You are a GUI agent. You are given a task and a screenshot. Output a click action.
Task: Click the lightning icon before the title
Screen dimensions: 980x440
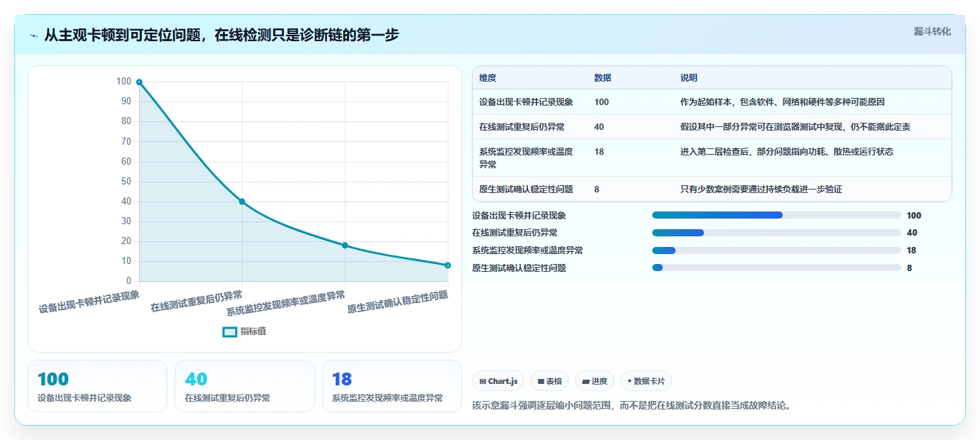click(x=33, y=35)
